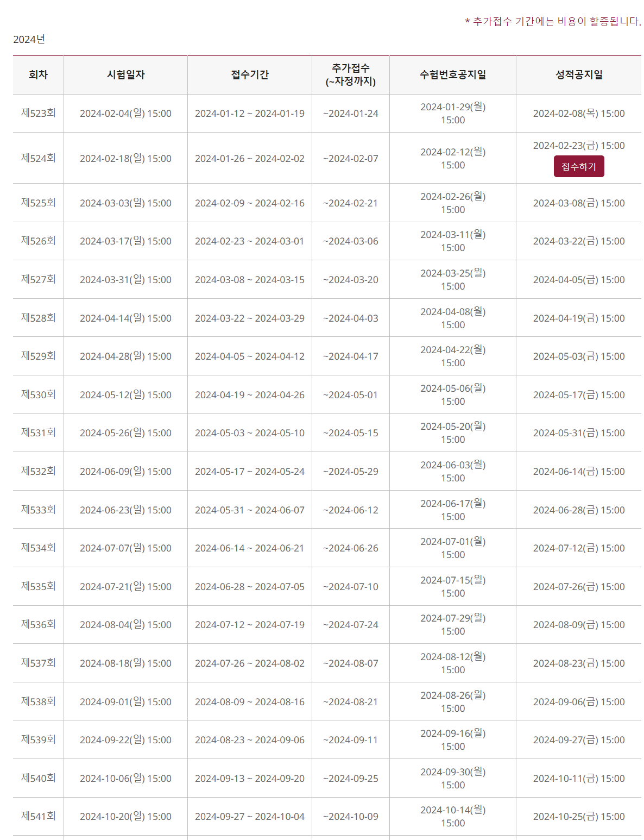Click the 제524회 row label
This screenshot has width=644, height=840.
tap(39, 158)
